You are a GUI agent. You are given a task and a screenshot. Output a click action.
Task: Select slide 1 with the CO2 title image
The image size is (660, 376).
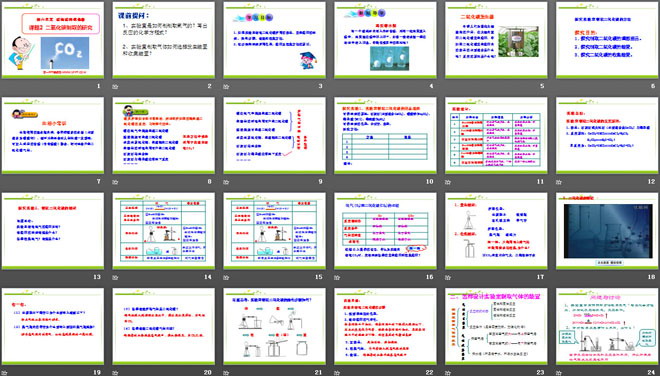[x=53, y=40]
